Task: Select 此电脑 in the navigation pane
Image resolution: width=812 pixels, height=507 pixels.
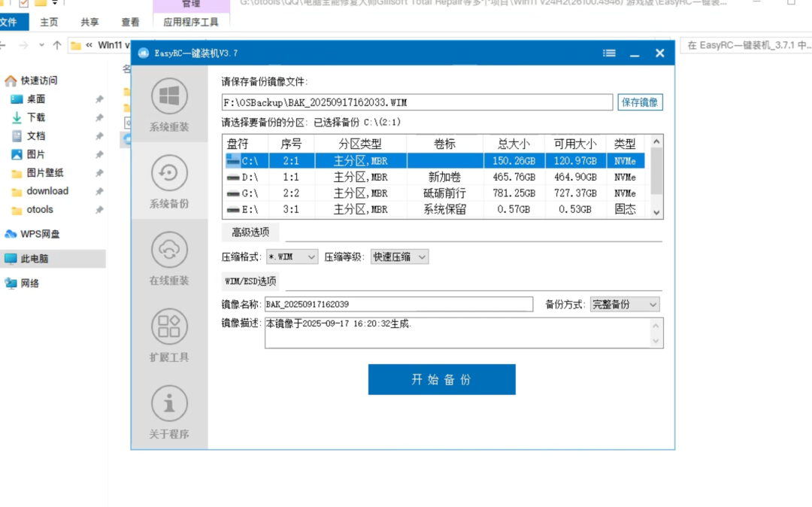Action: [x=34, y=259]
